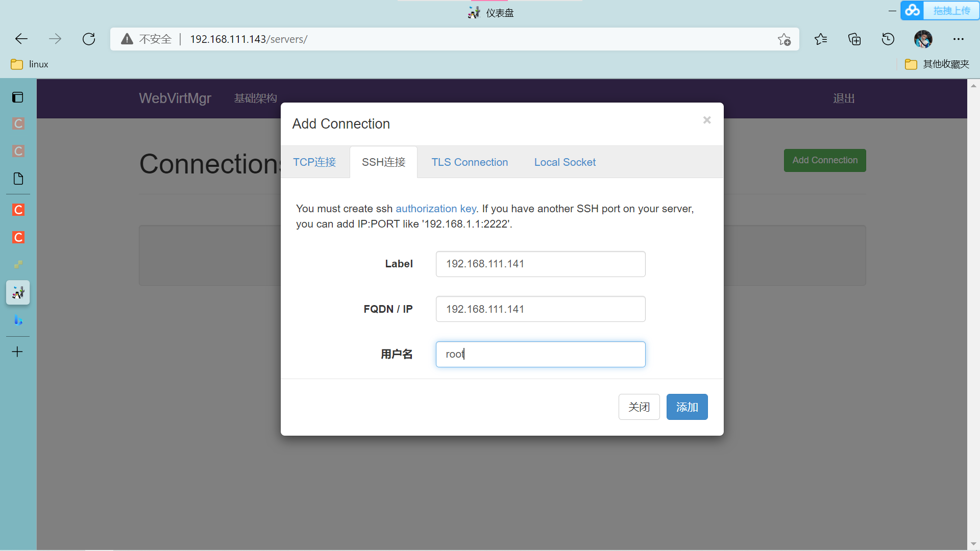Switch to the TCP连接 tab

coord(314,162)
